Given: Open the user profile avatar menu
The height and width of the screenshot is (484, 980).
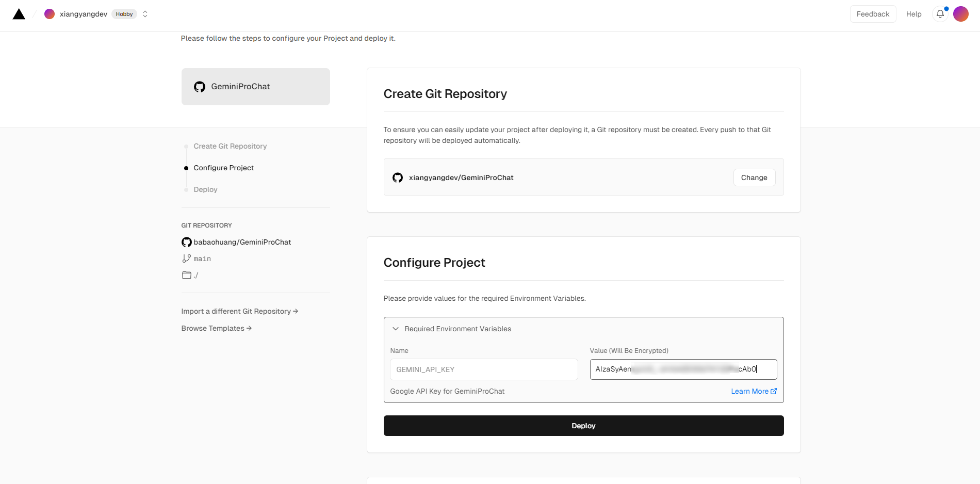Looking at the screenshot, I should click(960, 14).
